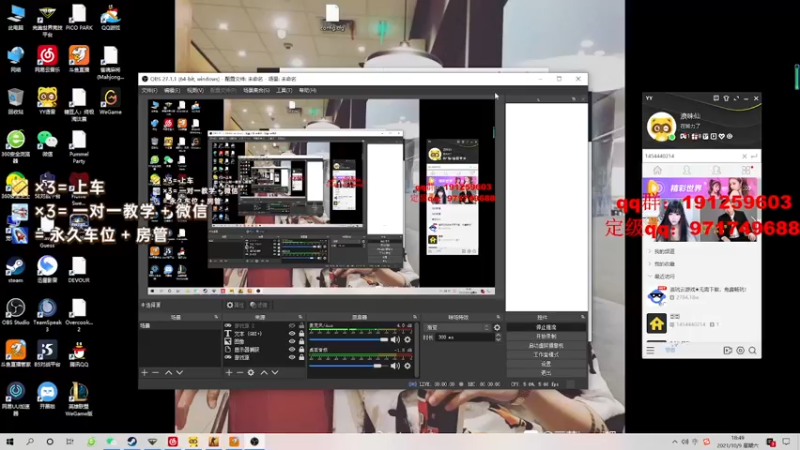Image resolution: width=800 pixels, height=450 pixels.
Task: Toggle the lock on the 文本 (GDI+) source
Action: tap(301, 334)
